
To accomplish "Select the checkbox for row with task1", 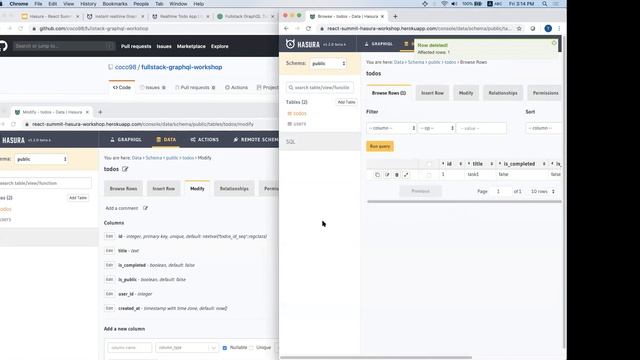I will coord(429,175).
